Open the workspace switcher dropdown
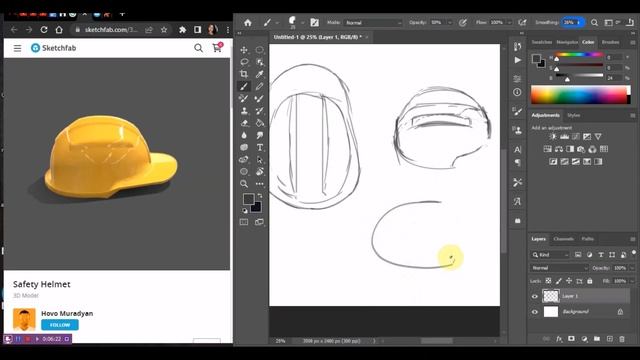 point(611,23)
